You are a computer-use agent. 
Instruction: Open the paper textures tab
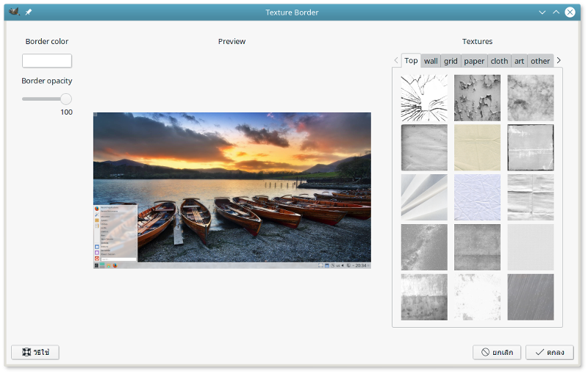(x=474, y=61)
